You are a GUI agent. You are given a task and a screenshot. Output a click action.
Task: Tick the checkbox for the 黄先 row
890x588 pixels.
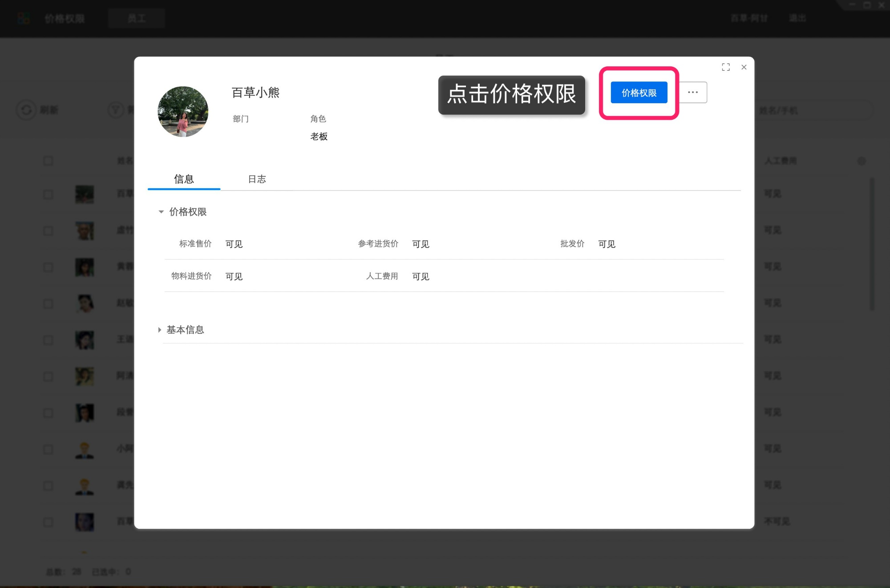click(48, 486)
